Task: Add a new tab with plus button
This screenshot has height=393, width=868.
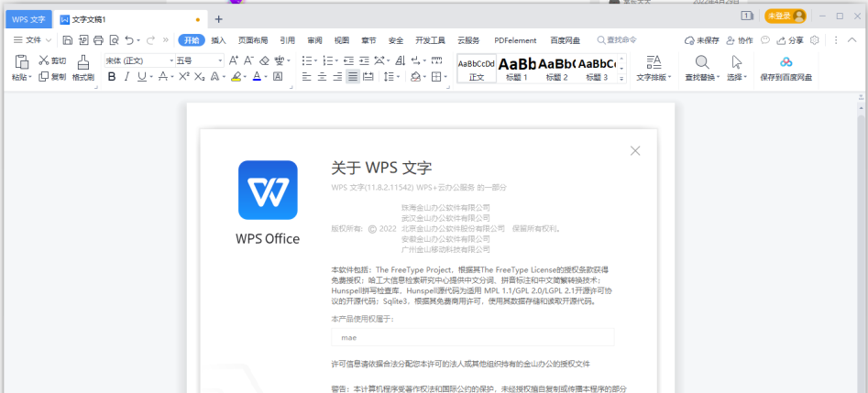Action: (219, 19)
